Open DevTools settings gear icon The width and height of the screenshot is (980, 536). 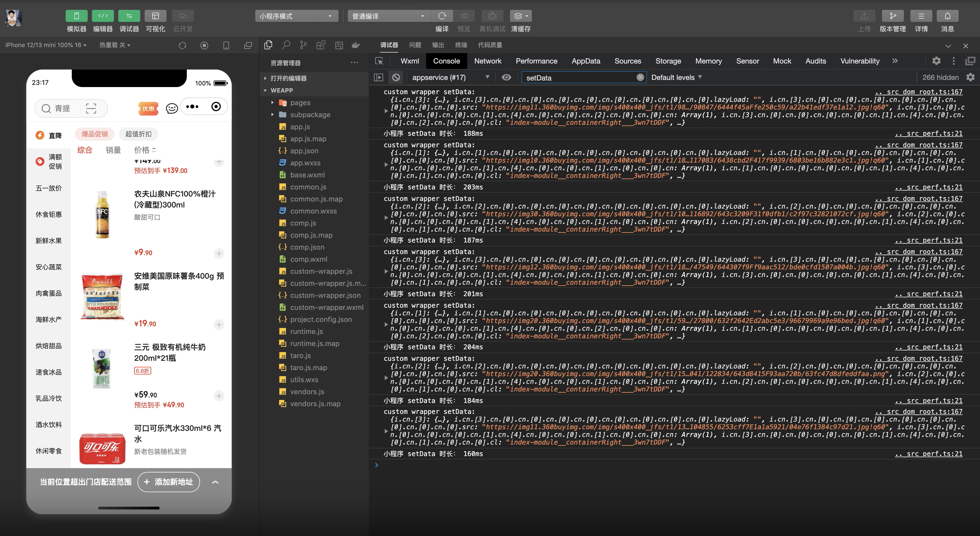coord(936,61)
